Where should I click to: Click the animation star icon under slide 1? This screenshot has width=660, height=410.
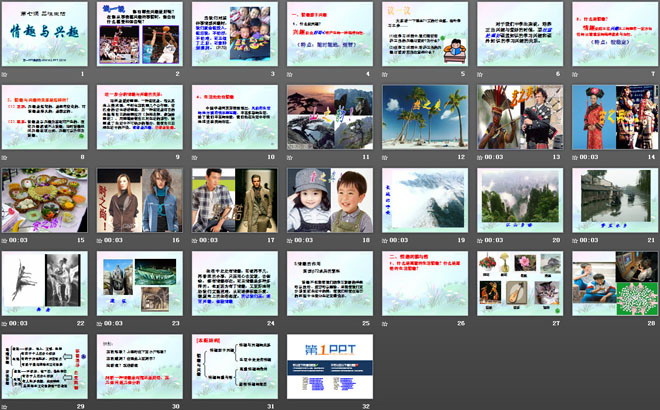point(5,74)
